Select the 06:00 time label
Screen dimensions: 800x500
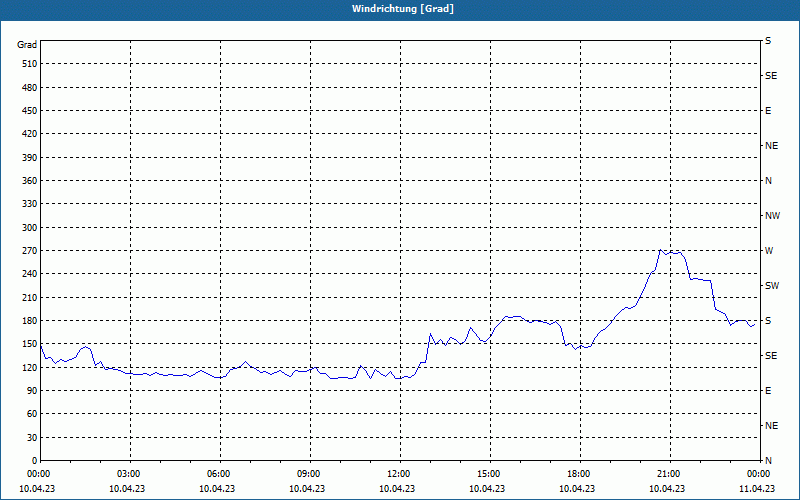point(220,474)
